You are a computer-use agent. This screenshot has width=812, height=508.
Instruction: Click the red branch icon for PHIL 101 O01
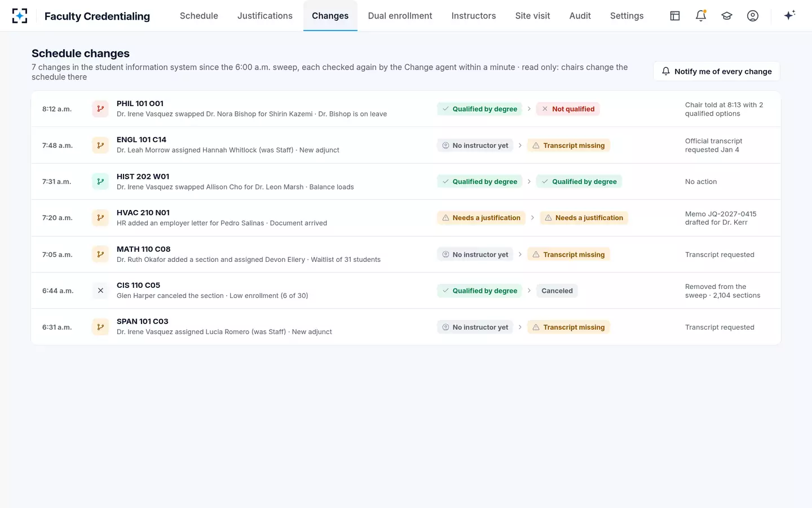[x=100, y=109]
